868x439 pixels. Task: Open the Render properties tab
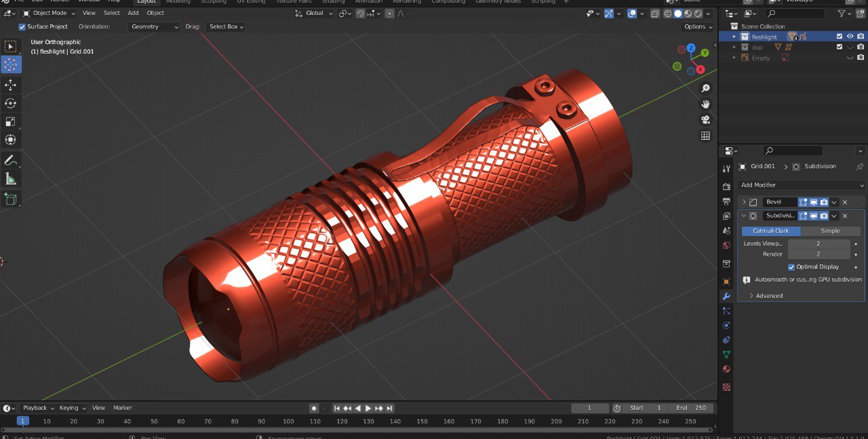pos(726,186)
